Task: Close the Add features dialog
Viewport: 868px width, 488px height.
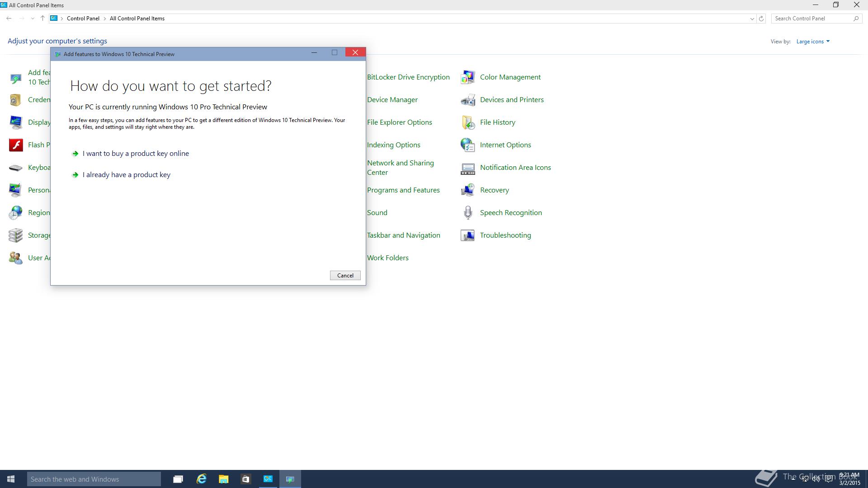Action: pyautogui.click(x=355, y=52)
